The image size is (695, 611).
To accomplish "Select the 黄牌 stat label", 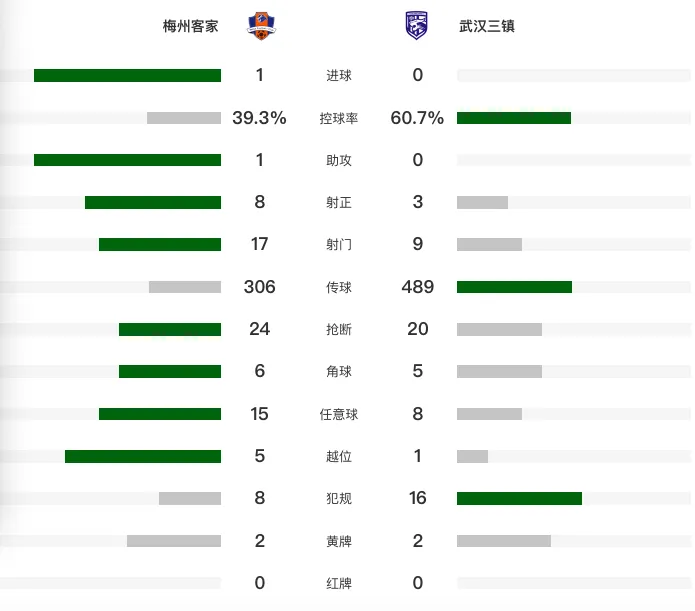I will click(339, 541).
